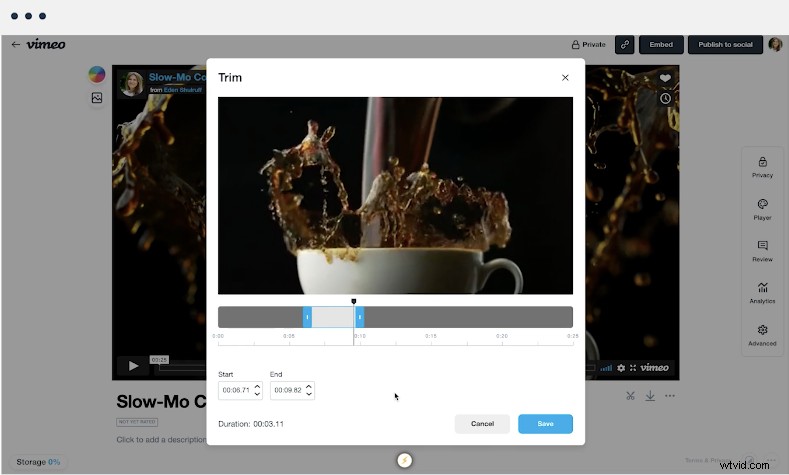Open the Embed options

click(x=661, y=44)
